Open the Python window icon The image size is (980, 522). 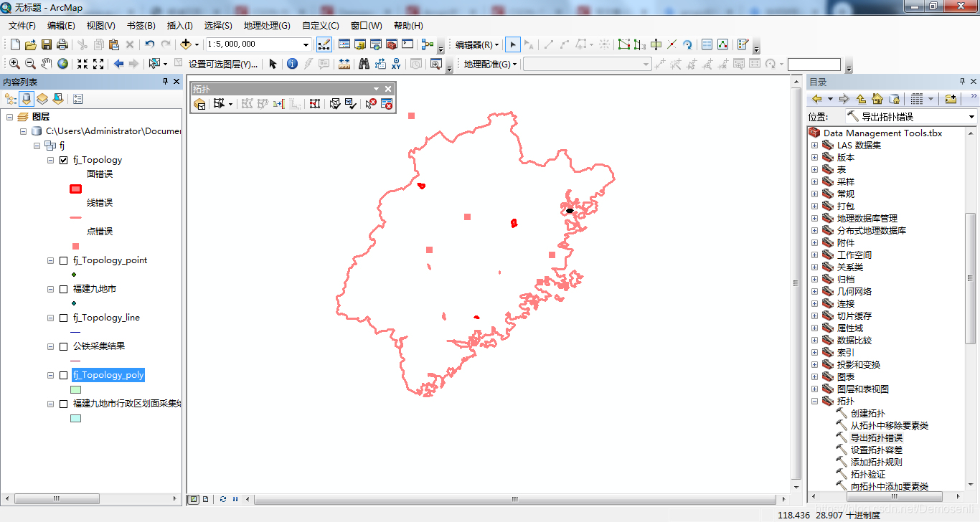point(407,44)
